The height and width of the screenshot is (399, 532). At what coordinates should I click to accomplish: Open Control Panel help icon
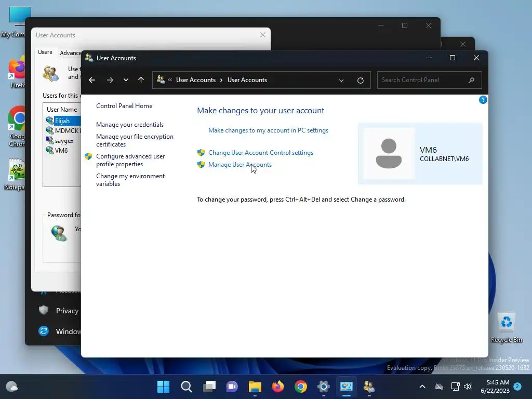click(x=483, y=100)
